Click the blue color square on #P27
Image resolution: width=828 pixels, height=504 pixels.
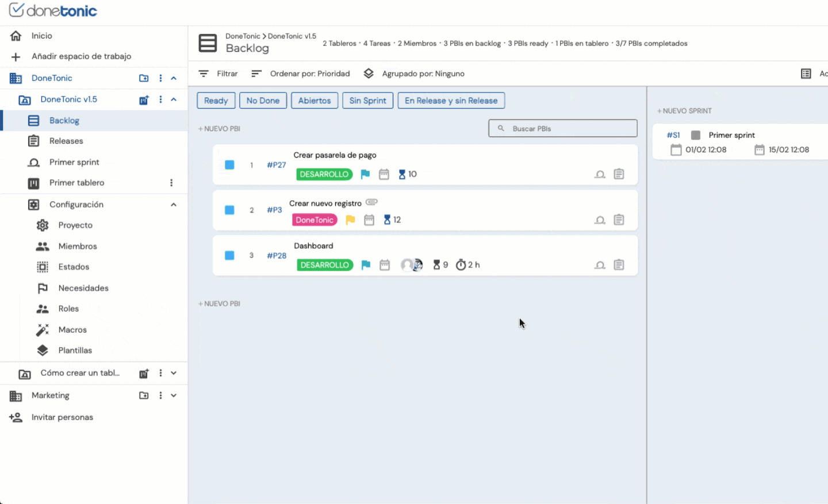pyautogui.click(x=229, y=165)
